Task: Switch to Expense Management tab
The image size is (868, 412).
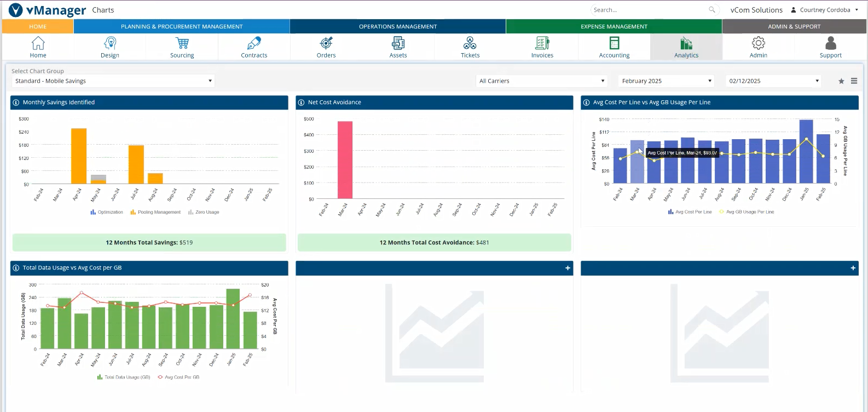Action: 614,26
